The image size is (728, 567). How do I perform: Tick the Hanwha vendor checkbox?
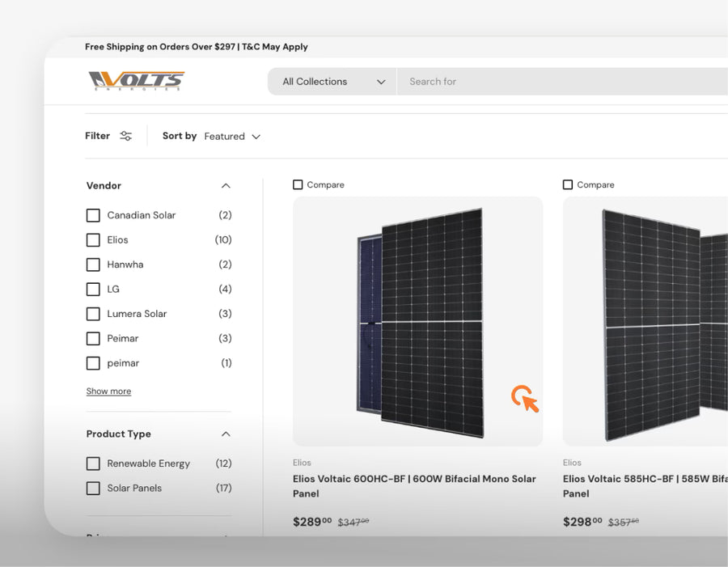(x=93, y=264)
